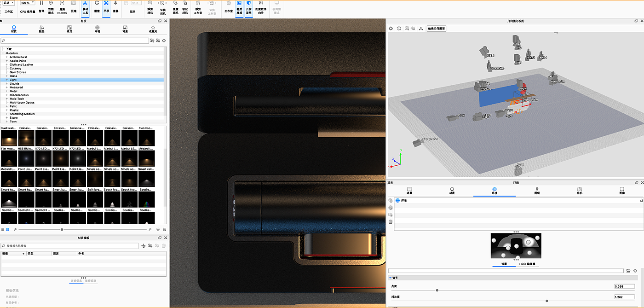Click 编辑几何图形 (Edit Geometry) button
644x308 pixels.
(436, 29)
